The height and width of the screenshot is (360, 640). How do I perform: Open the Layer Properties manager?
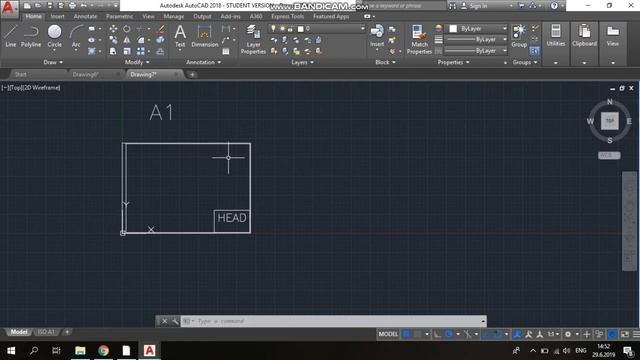(x=253, y=39)
